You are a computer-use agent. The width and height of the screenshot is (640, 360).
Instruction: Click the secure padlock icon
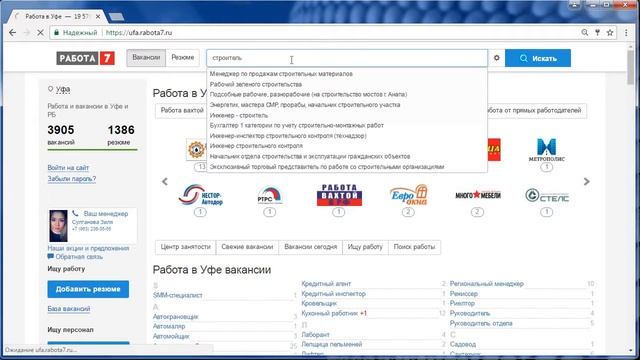click(56, 33)
